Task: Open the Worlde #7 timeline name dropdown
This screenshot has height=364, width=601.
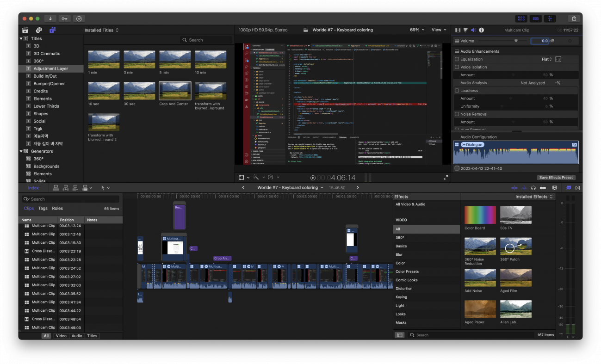Action: tap(291, 188)
